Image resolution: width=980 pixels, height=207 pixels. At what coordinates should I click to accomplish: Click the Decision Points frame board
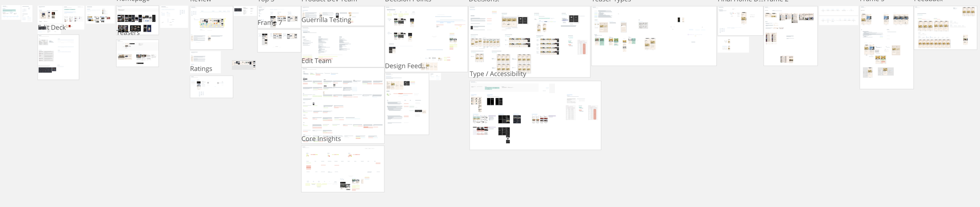[x=426, y=39]
